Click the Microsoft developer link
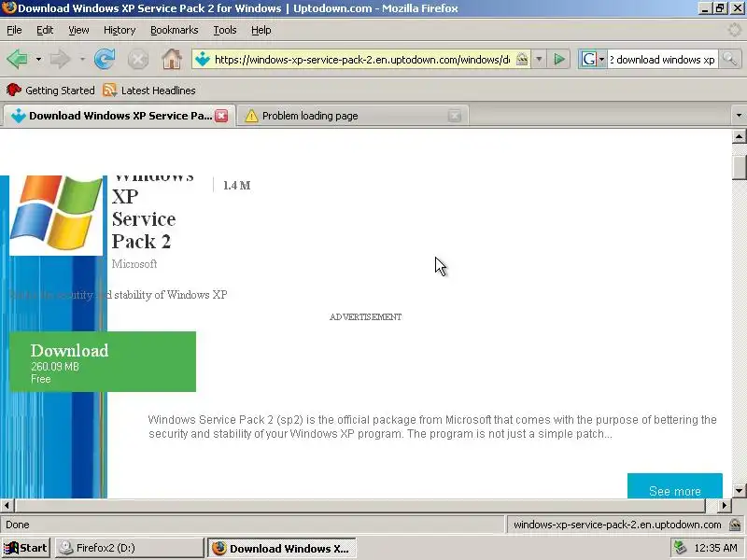747x560 pixels. [x=134, y=264]
